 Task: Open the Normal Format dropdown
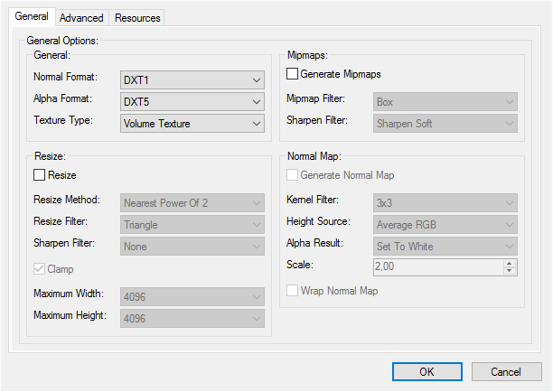tap(192, 79)
